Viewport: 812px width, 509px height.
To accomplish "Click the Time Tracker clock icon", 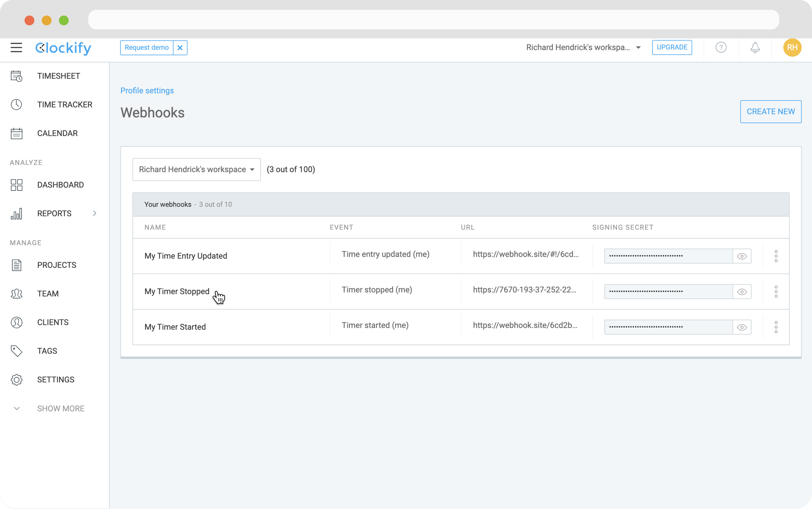I will 17,105.
